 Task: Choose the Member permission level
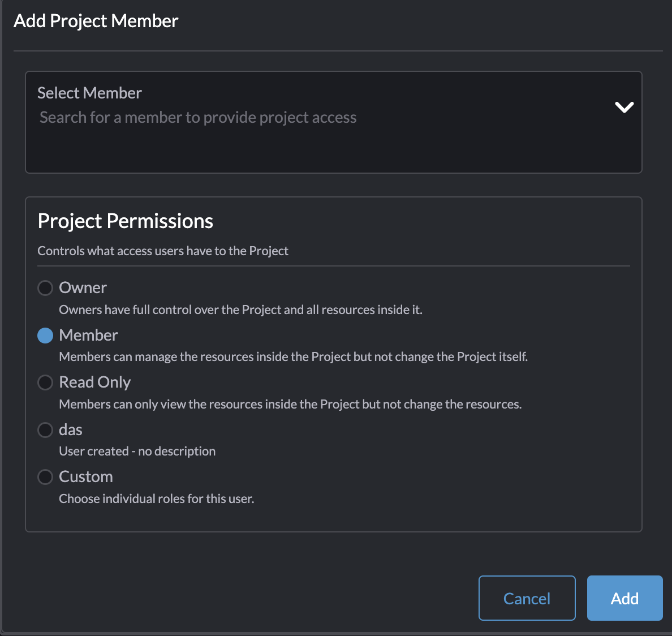[x=45, y=335]
